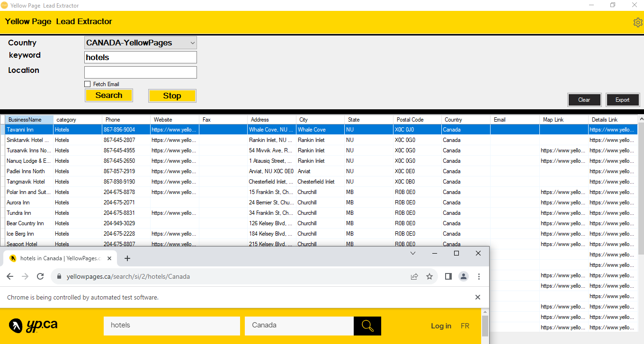Viewport: 644px width, 344px height.
Task: Click the Search button
Action: tap(108, 95)
